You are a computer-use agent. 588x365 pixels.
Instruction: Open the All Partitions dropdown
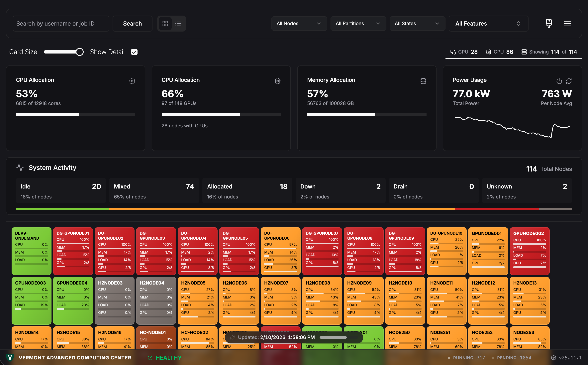[358, 23]
